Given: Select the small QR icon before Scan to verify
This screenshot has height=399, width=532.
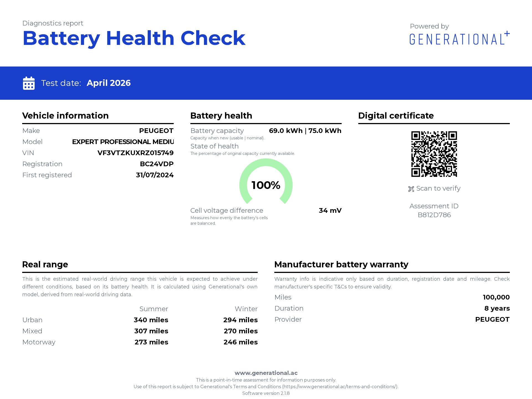Looking at the screenshot, I should [411, 188].
